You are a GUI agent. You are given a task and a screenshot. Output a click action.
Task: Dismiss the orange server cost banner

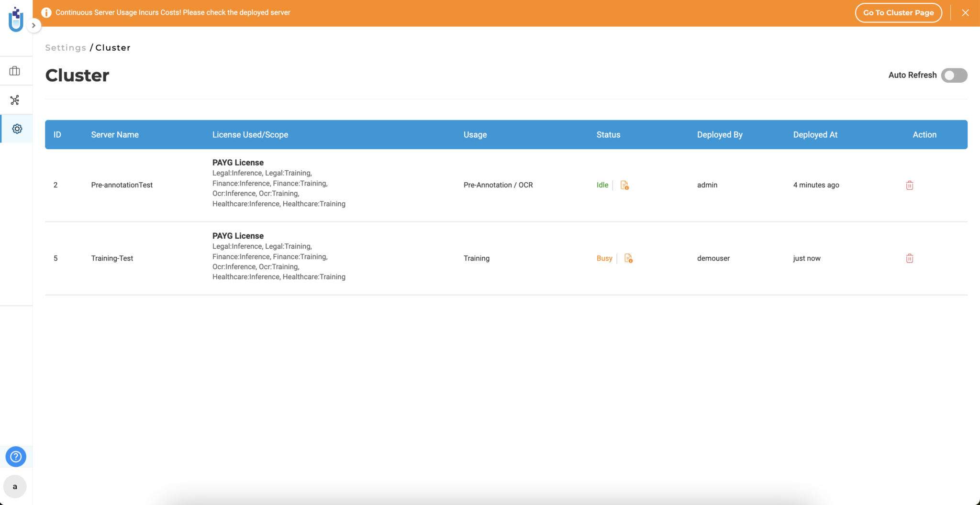tap(965, 13)
